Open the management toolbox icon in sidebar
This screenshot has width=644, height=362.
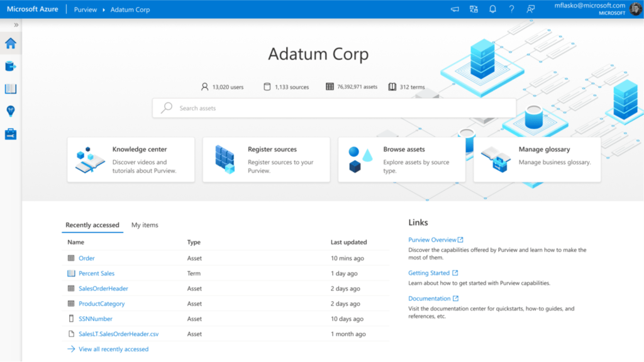point(11,134)
